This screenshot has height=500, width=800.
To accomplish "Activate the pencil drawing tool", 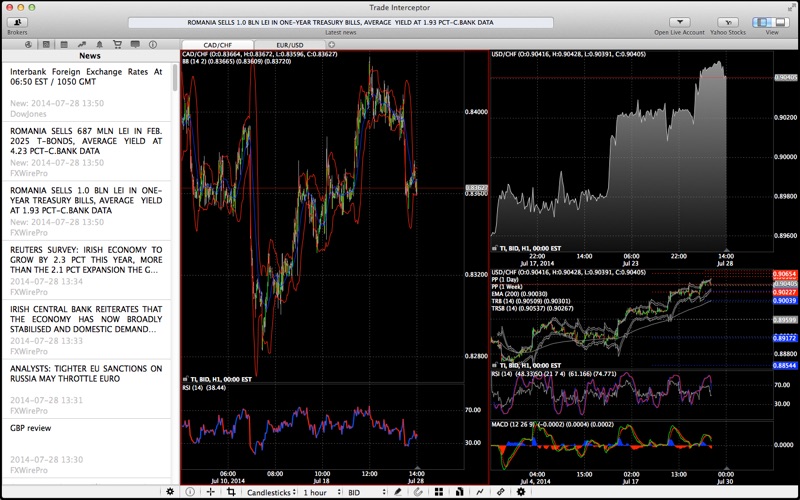I will pos(398,492).
